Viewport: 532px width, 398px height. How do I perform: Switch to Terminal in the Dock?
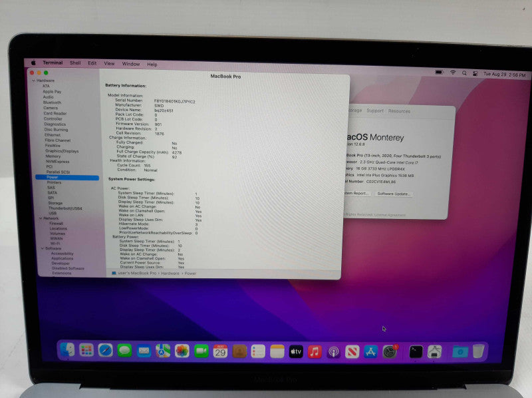(x=416, y=352)
